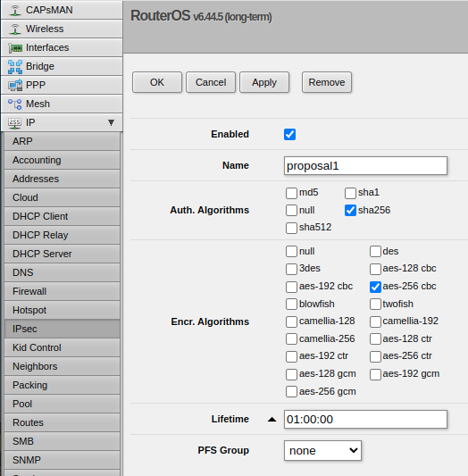Open the Firewall submenu

tap(62, 292)
